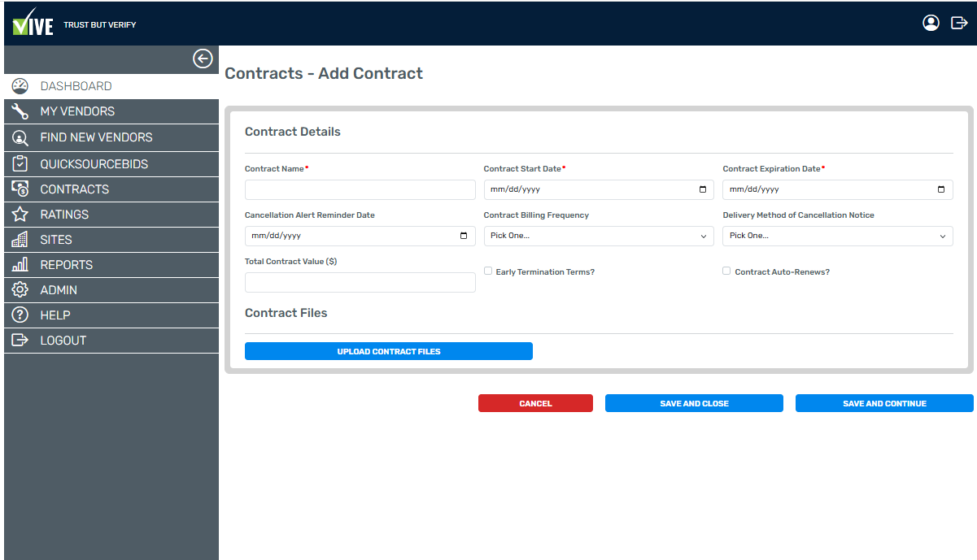The height and width of the screenshot is (560, 977).
Task: Collapse sidebar using the back arrow icon
Action: click(203, 59)
